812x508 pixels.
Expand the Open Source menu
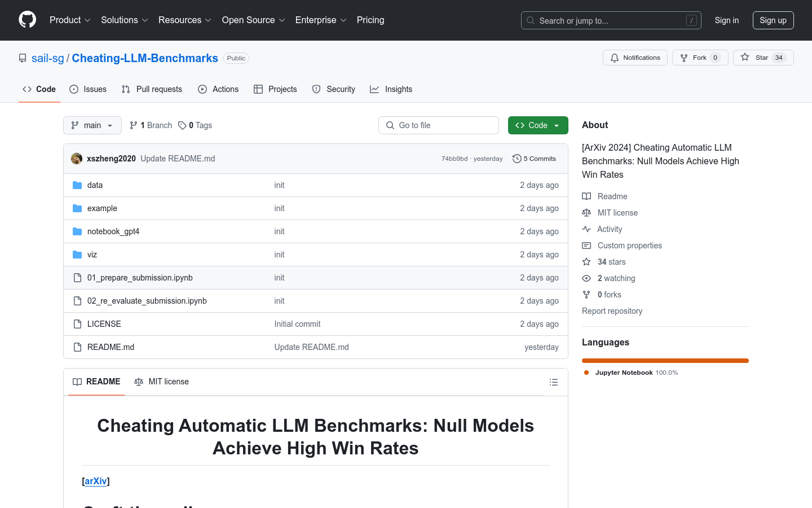pos(254,20)
